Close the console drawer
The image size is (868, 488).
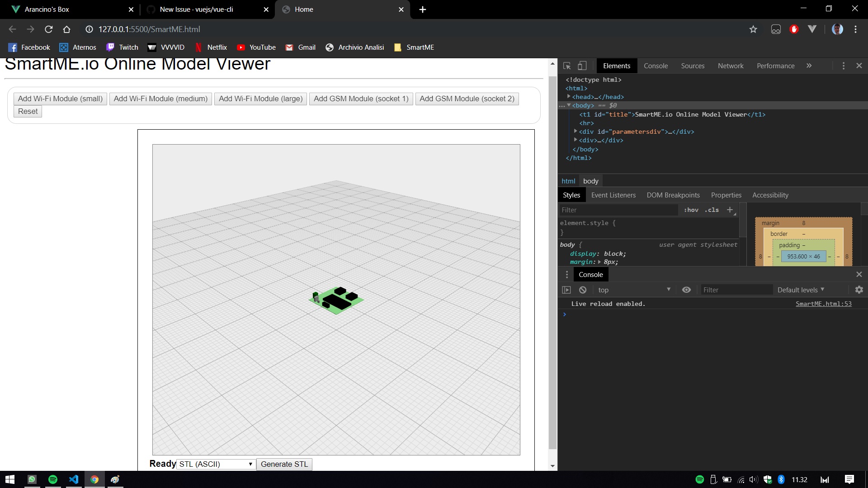pos(859,275)
